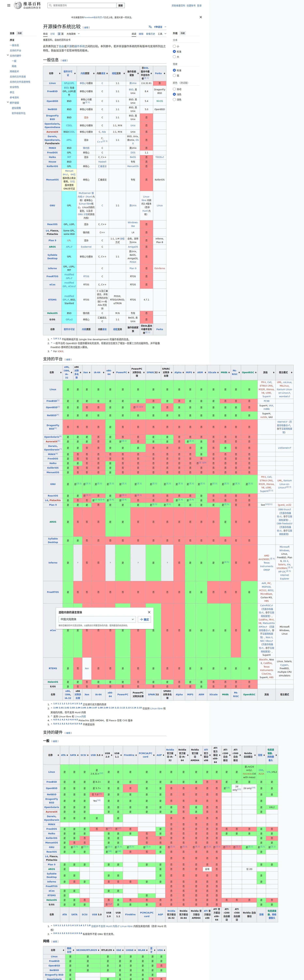Screen dimensions: 304x980
Task: Sort the first table by 名称 column
Action: (53, 73)
